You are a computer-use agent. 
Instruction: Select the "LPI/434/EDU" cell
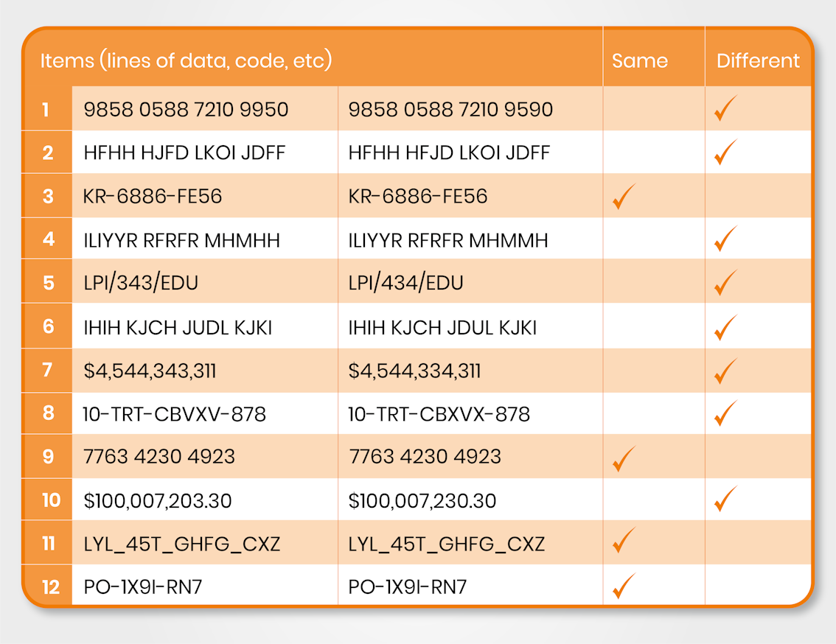click(x=405, y=283)
